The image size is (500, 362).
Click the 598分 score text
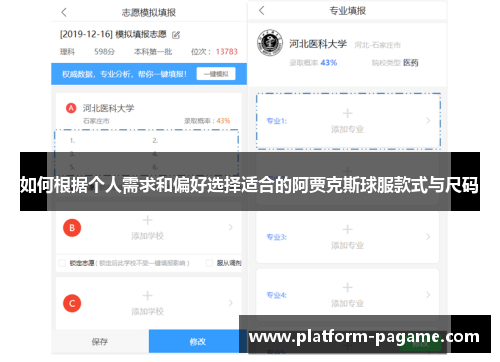tap(104, 52)
